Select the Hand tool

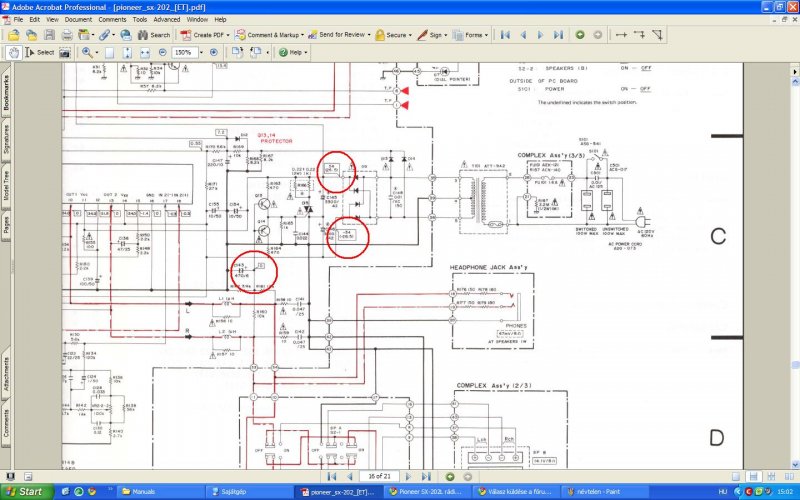pyautogui.click(x=14, y=52)
